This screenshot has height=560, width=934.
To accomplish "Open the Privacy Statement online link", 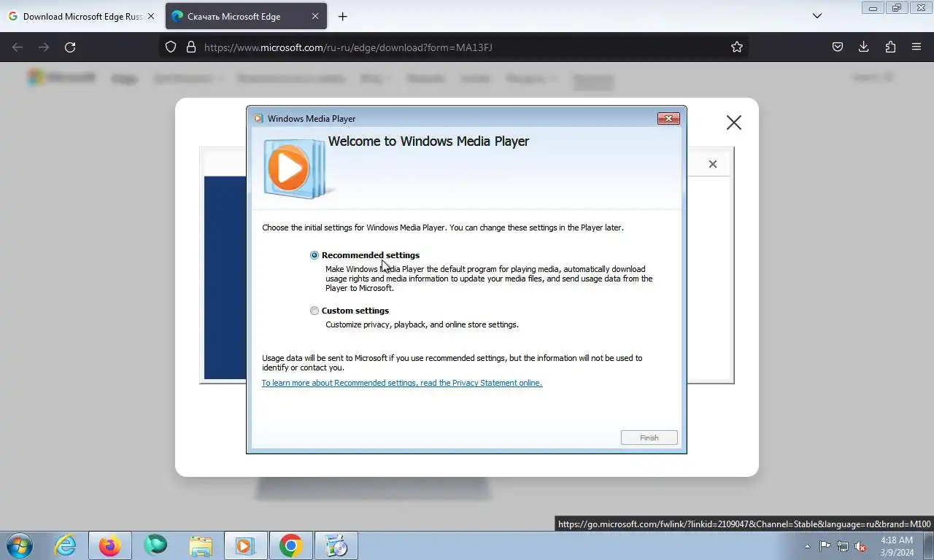I will coord(402,383).
